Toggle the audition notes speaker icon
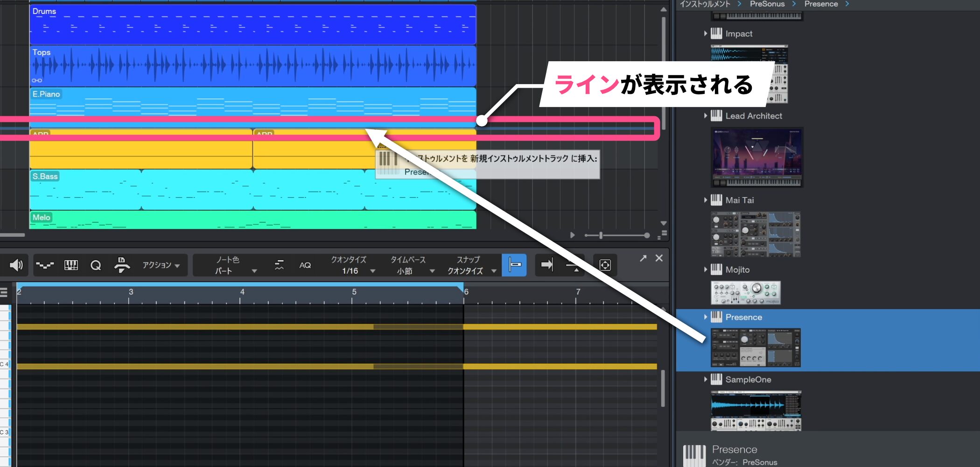This screenshot has height=467, width=980. tap(16, 265)
